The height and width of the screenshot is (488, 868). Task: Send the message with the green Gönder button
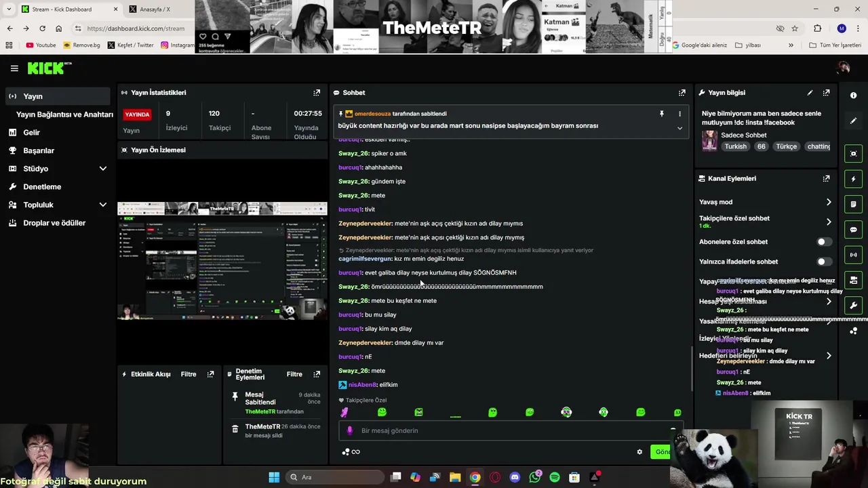coord(661,452)
